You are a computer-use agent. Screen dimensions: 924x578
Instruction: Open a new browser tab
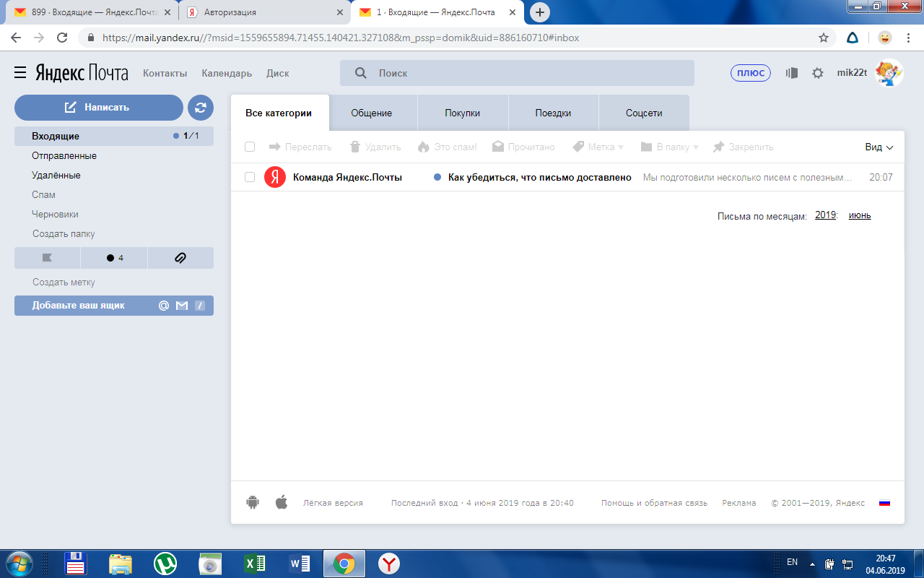coord(539,12)
